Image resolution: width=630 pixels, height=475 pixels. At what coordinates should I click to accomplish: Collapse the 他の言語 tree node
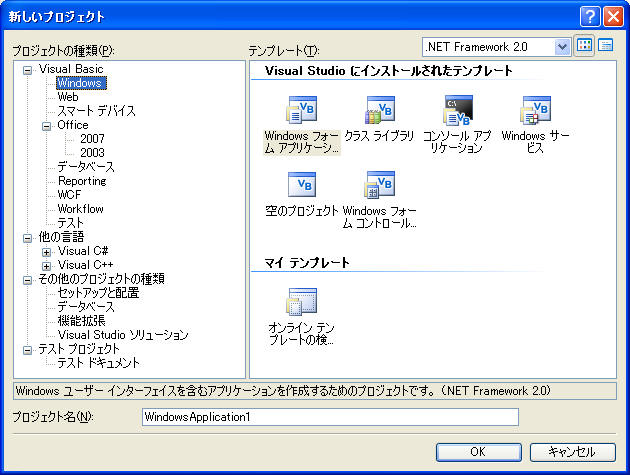click(27, 238)
